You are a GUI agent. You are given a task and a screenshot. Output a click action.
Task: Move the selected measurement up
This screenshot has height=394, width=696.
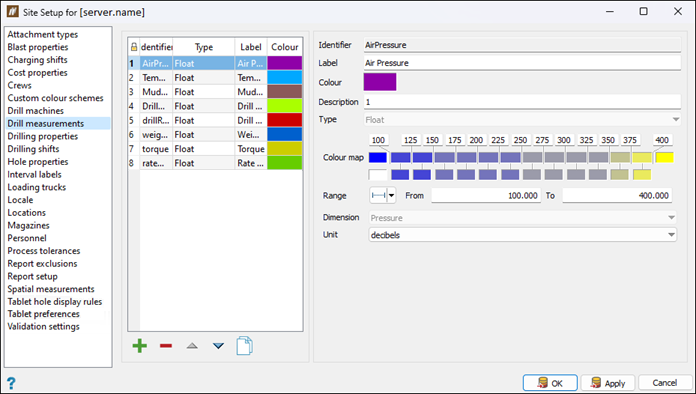tap(192, 346)
